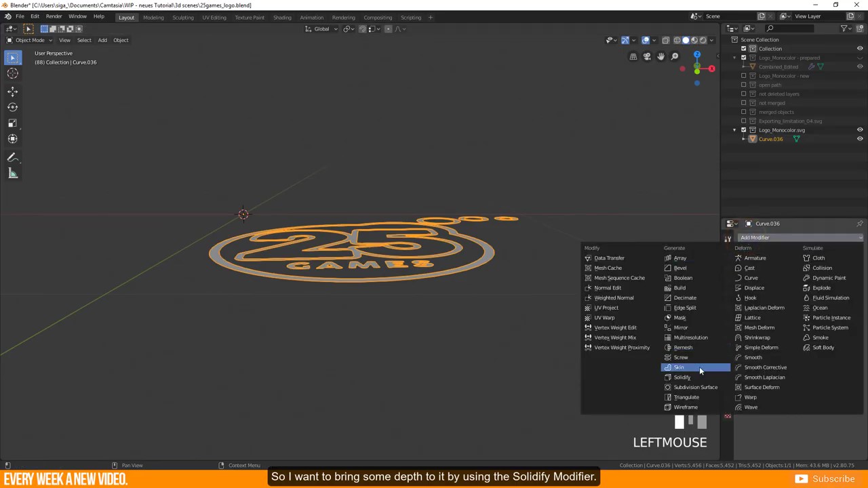Choose the Skin modifier
Viewport: 868px width, 488px height.
coord(695,367)
